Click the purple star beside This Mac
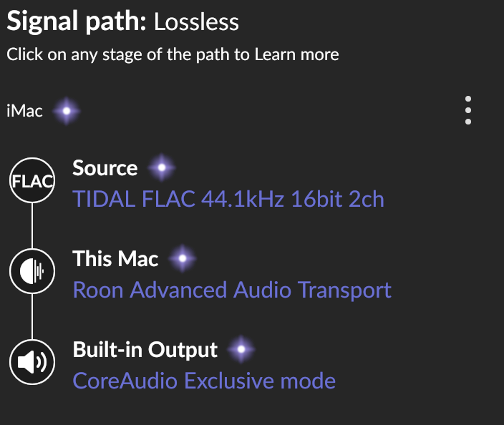504x425 pixels. [183, 258]
